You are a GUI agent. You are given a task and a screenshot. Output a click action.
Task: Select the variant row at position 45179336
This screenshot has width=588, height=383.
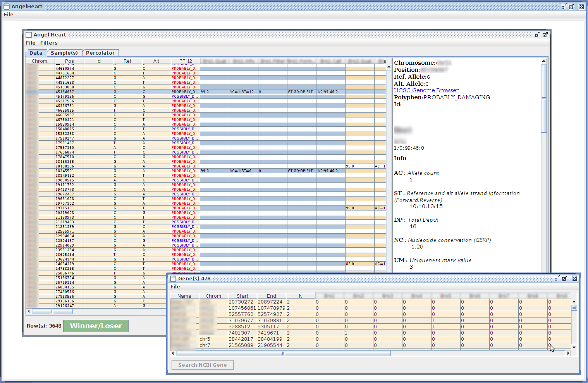tap(65, 97)
